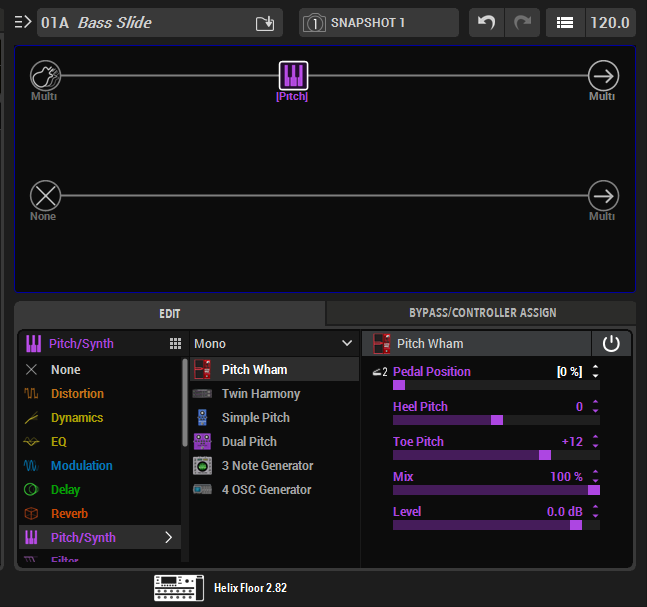This screenshot has width=647, height=607.
Task: Click the Pitch Wham pedal icon in list
Action: click(203, 369)
